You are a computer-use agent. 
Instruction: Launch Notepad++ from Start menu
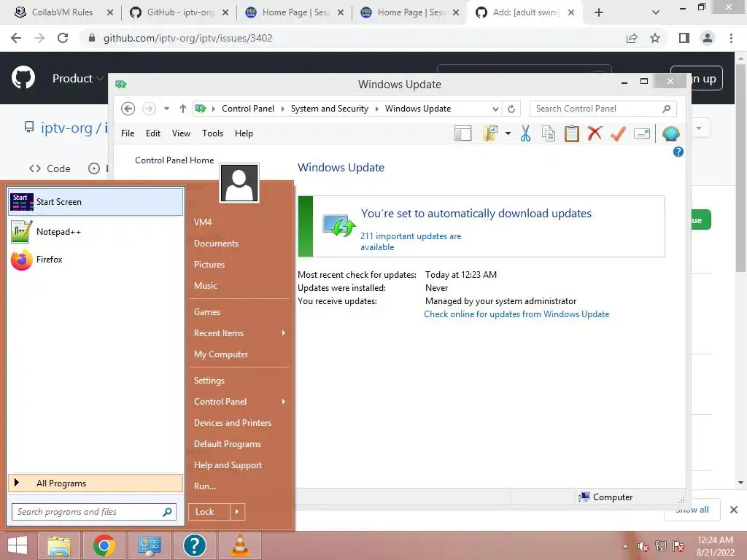[x=96, y=232]
